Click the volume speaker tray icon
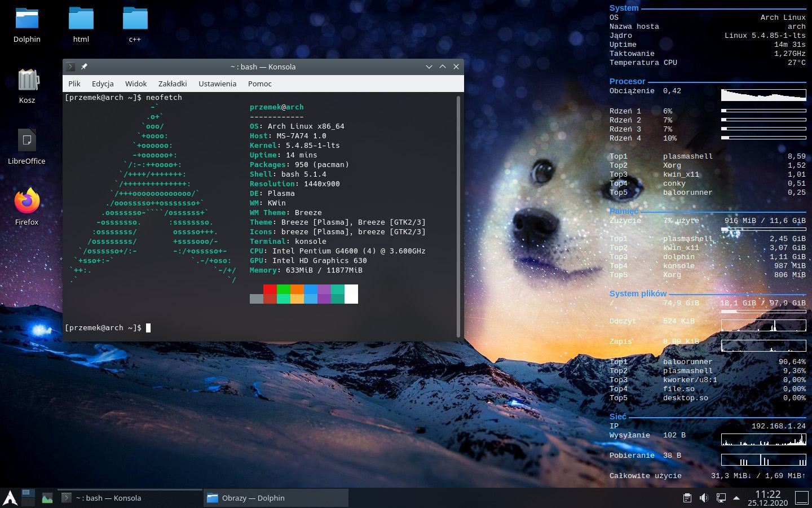 pos(704,498)
